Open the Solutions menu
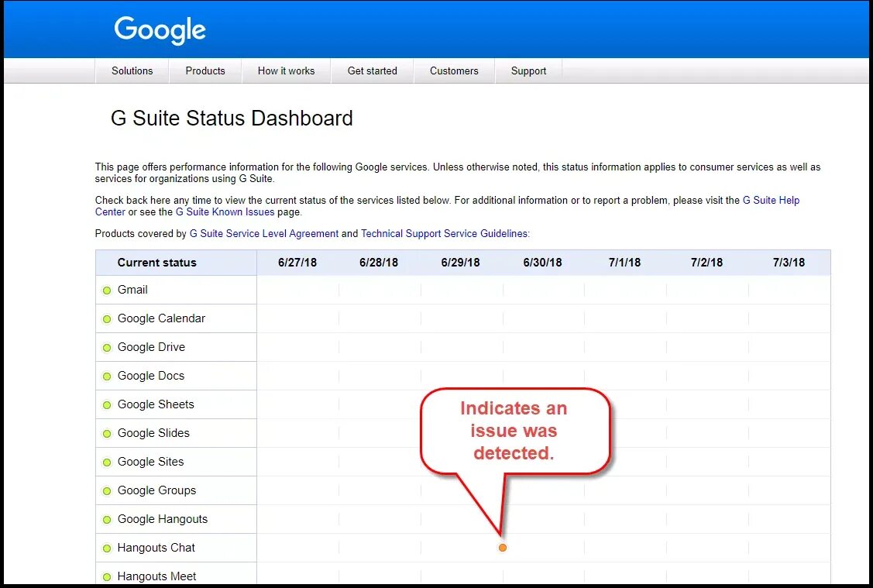This screenshot has width=873, height=588. [132, 70]
